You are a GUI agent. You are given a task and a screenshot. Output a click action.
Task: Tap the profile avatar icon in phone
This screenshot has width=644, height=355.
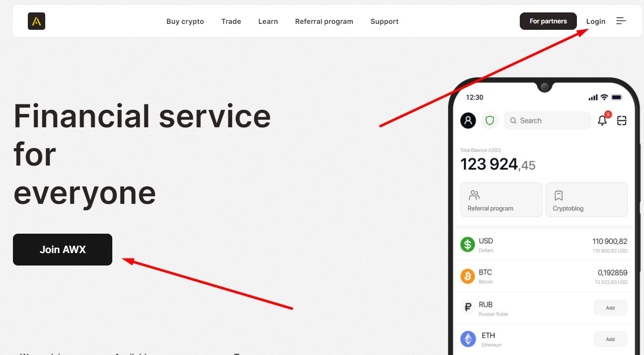468,120
